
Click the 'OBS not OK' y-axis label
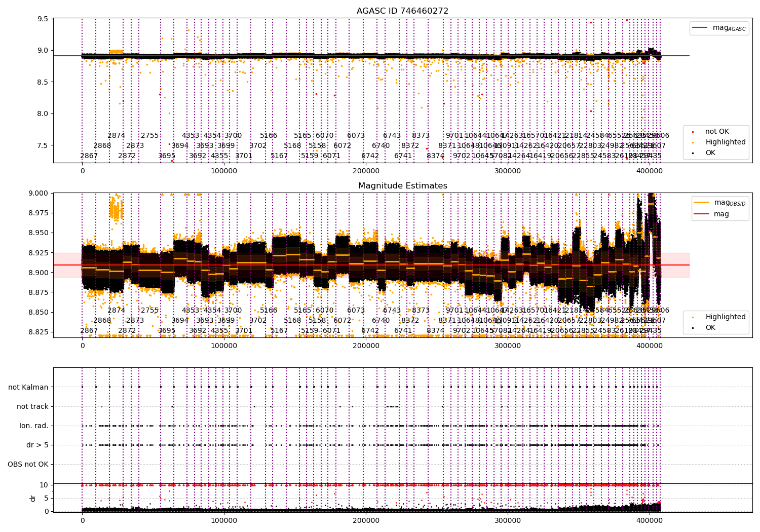28,464
